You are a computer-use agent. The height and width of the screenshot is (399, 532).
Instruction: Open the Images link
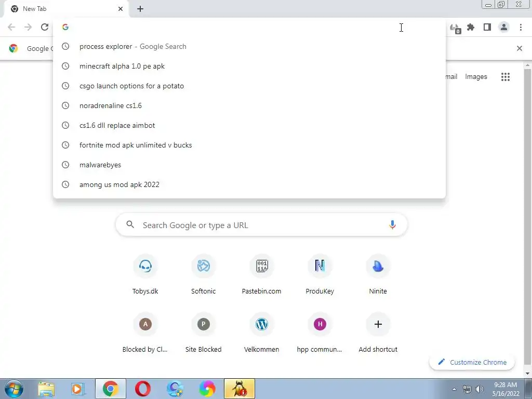(476, 77)
